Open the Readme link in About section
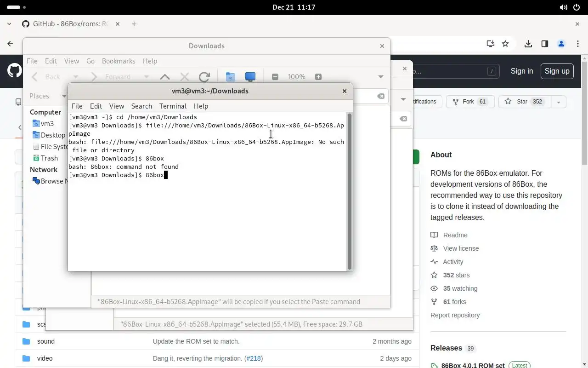Screen dimensions: 588x368 pos(455,235)
